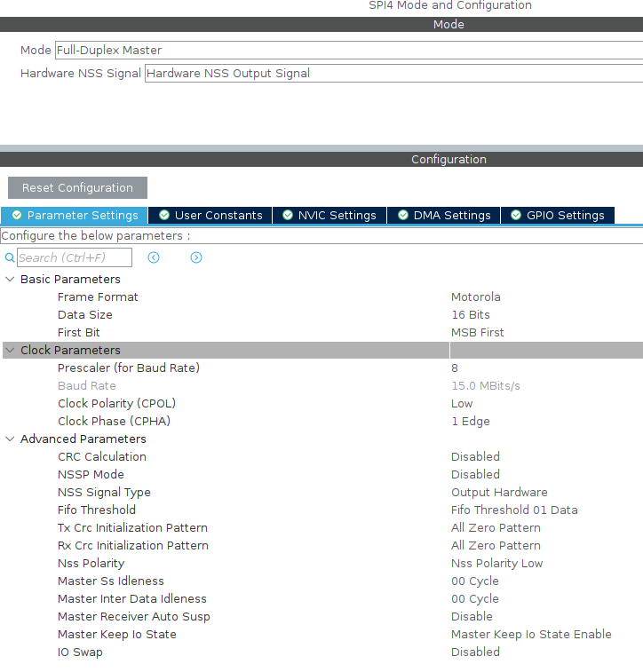Switch to the Parameter Settings tab
This screenshot has height=672, width=643.
coord(75,215)
